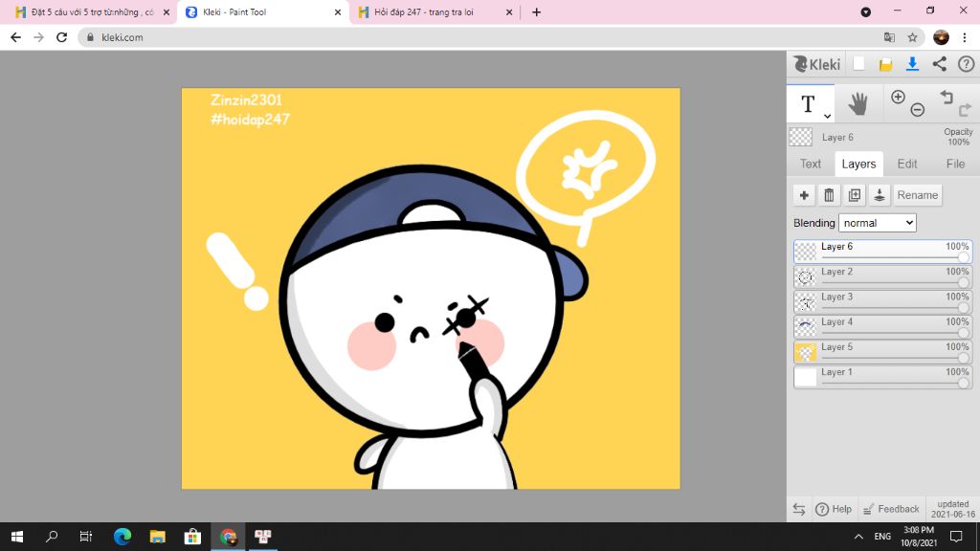Image resolution: width=980 pixels, height=551 pixels.
Task: Select Layer 5 in the layer list
Action: point(882,351)
